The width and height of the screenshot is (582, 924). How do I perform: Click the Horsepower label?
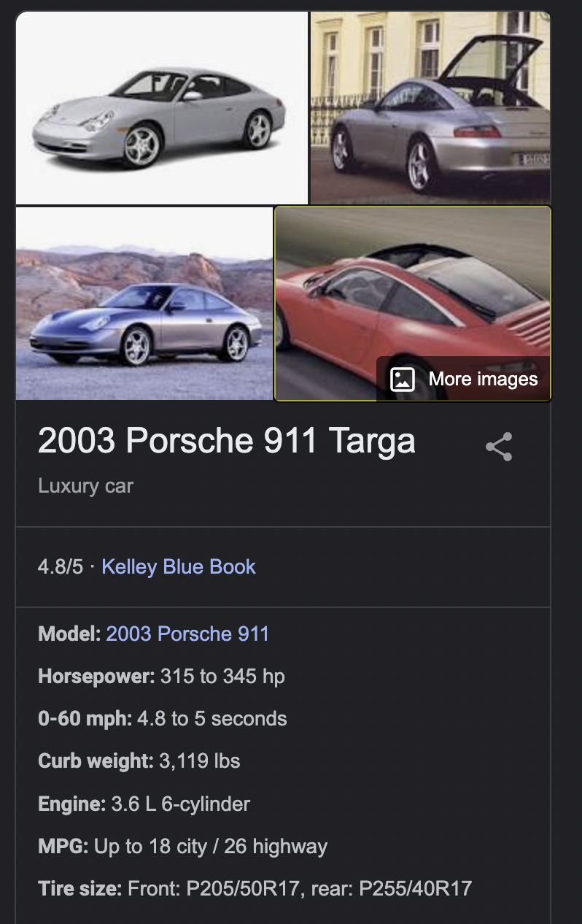[x=96, y=677]
